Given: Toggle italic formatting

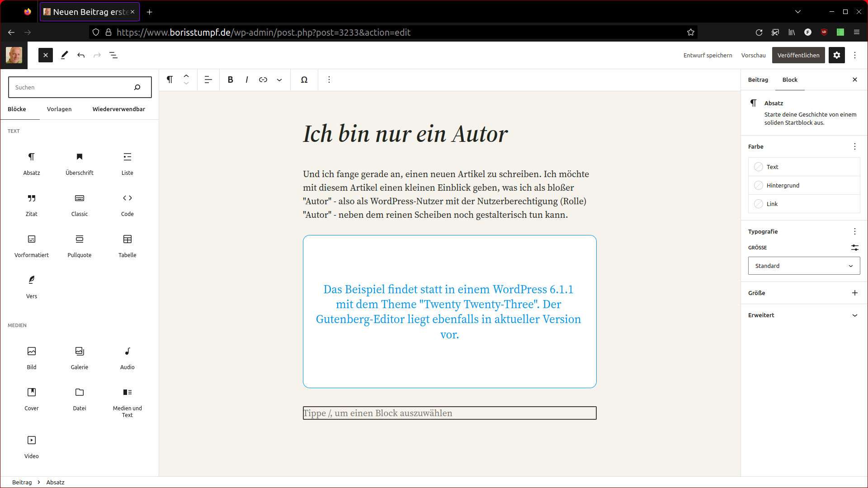Looking at the screenshot, I should tap(247, 80).
